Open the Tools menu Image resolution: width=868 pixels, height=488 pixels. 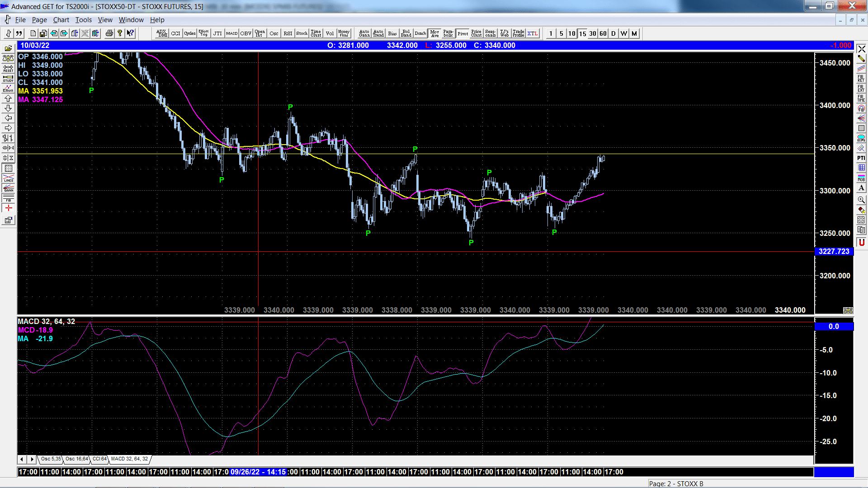click(x=83, y=20)
